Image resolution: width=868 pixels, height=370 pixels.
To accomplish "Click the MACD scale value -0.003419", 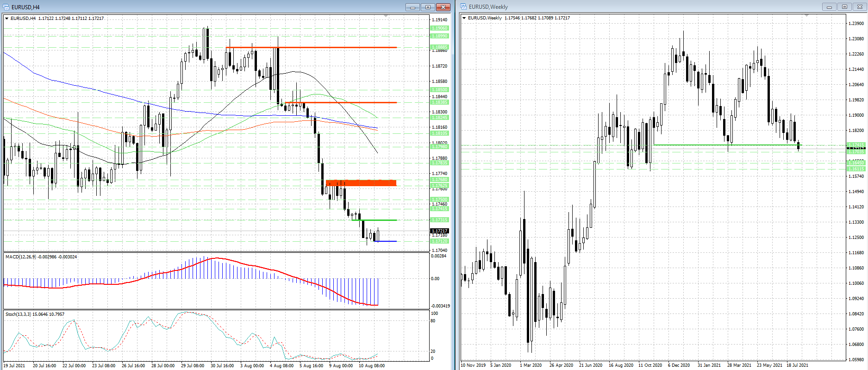I will [440, 306].
